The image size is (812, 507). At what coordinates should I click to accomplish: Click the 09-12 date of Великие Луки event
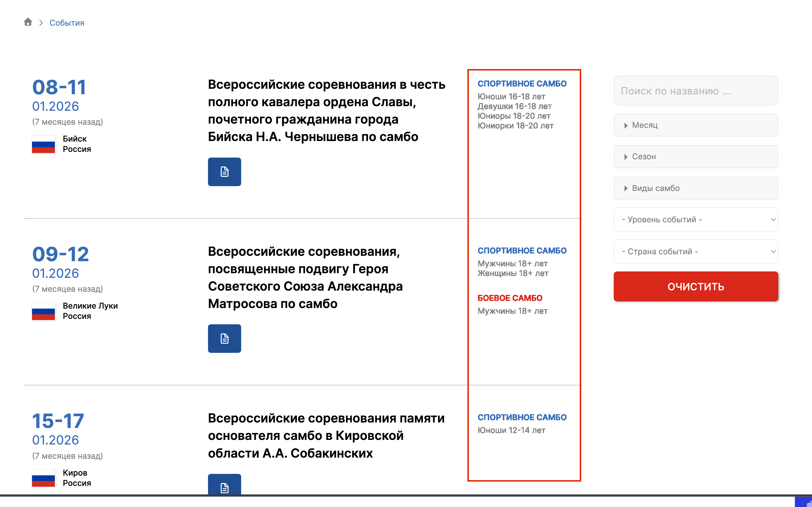pyautogui.click(x=60, y=254)
